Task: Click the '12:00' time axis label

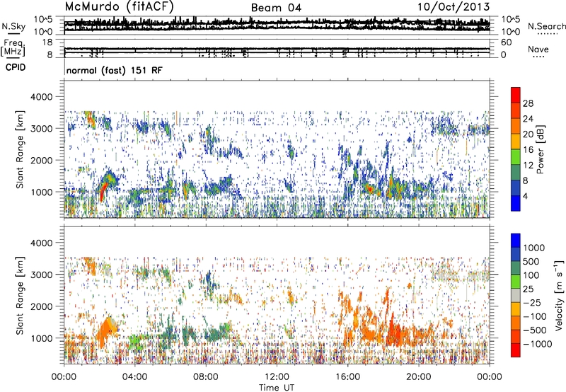Action: [277, 377]
